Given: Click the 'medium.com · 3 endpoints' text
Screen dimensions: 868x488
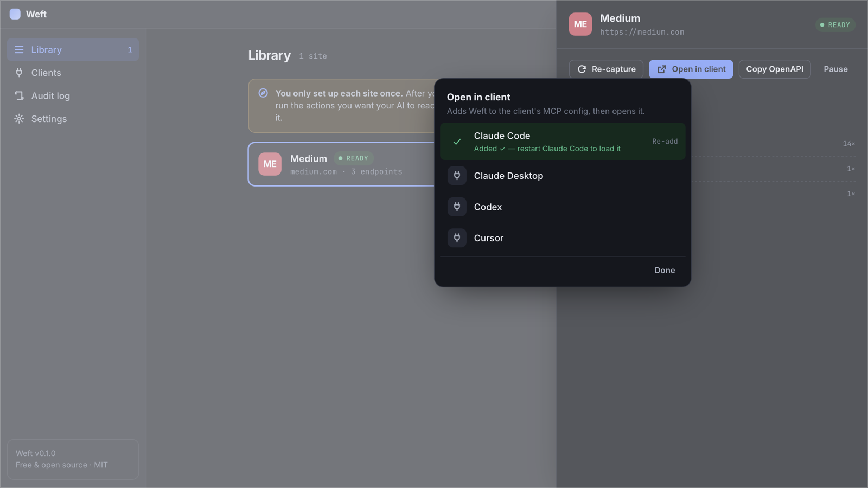Looking at the screenshot, I should (346, 172).
